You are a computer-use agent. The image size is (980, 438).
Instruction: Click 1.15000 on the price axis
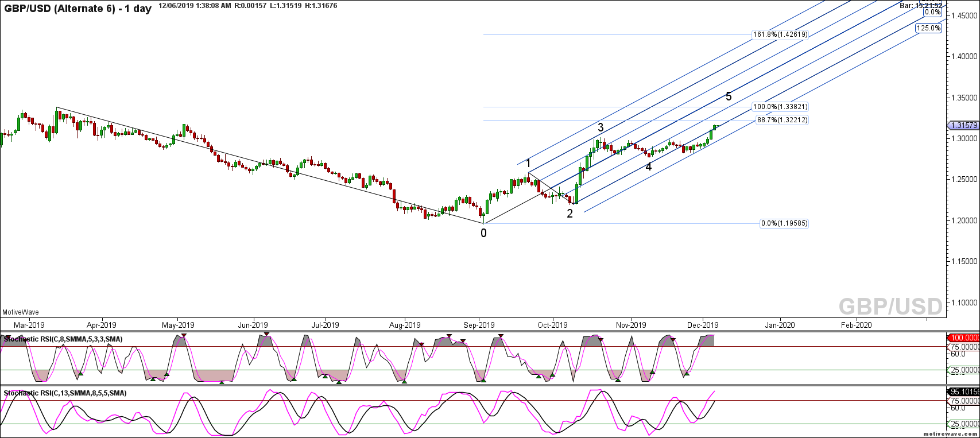tap(963, 262)
